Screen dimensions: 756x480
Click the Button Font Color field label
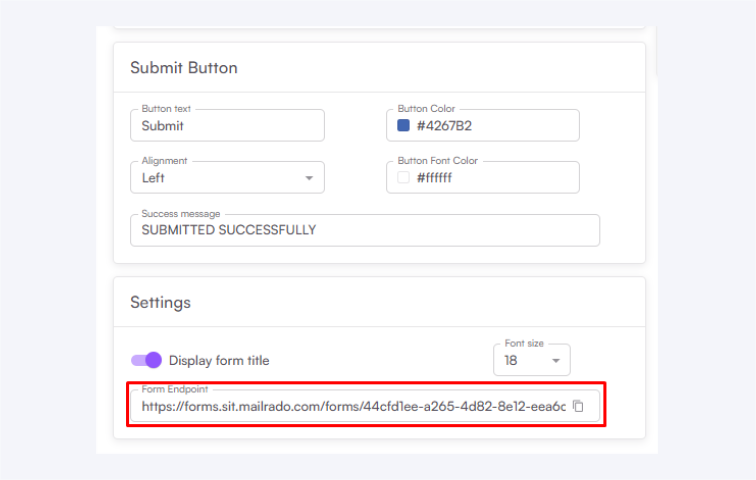438,161
